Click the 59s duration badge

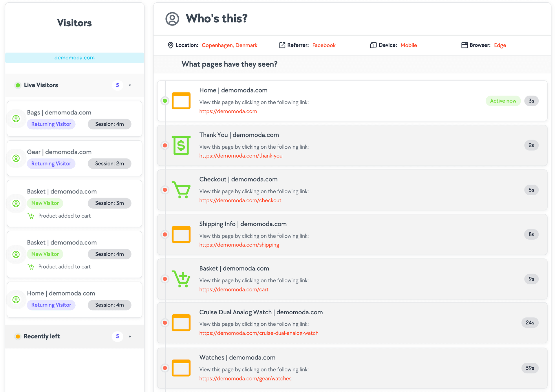point(530,368)
